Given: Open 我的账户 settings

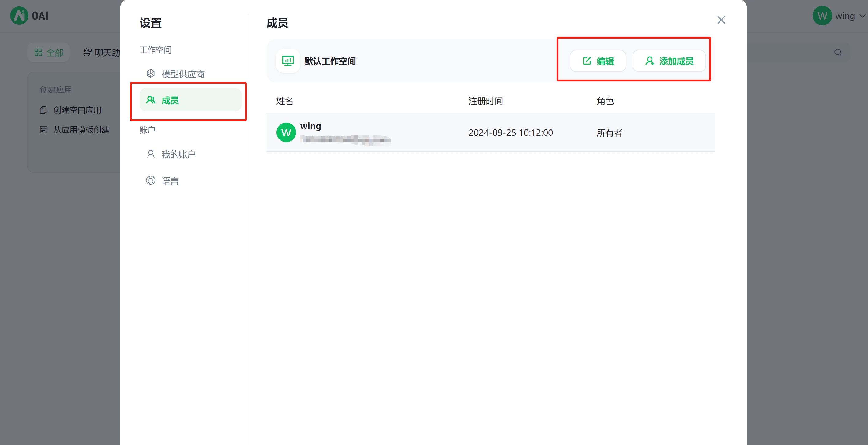Looking at the screenshot, I should pyautogui.click(x=190, y=154).
